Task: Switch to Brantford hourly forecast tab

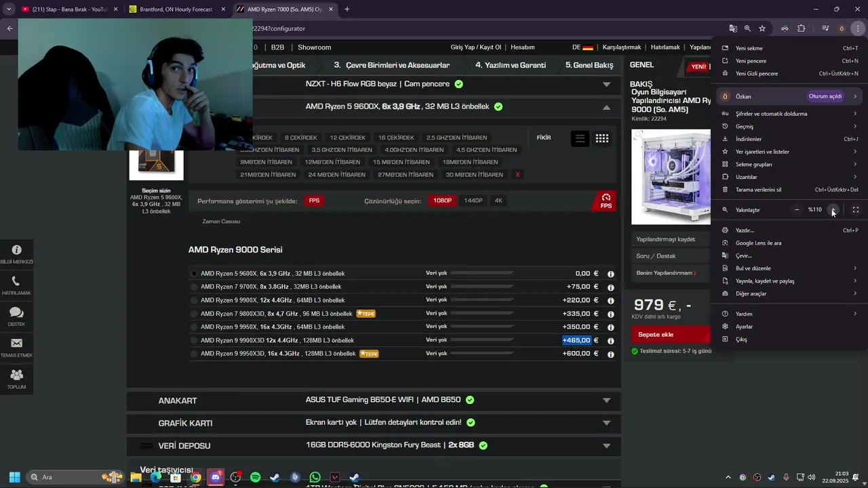Action: 176,9
